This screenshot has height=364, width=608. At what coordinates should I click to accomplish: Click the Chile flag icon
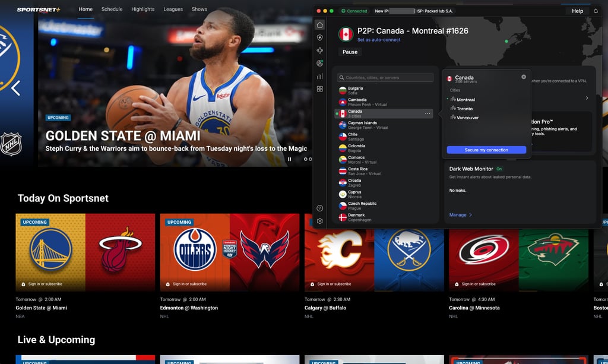point(343,137)
